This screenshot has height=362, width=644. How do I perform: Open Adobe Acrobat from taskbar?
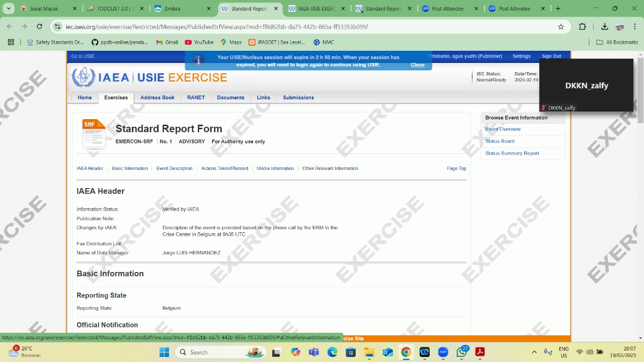coord(480,352)
